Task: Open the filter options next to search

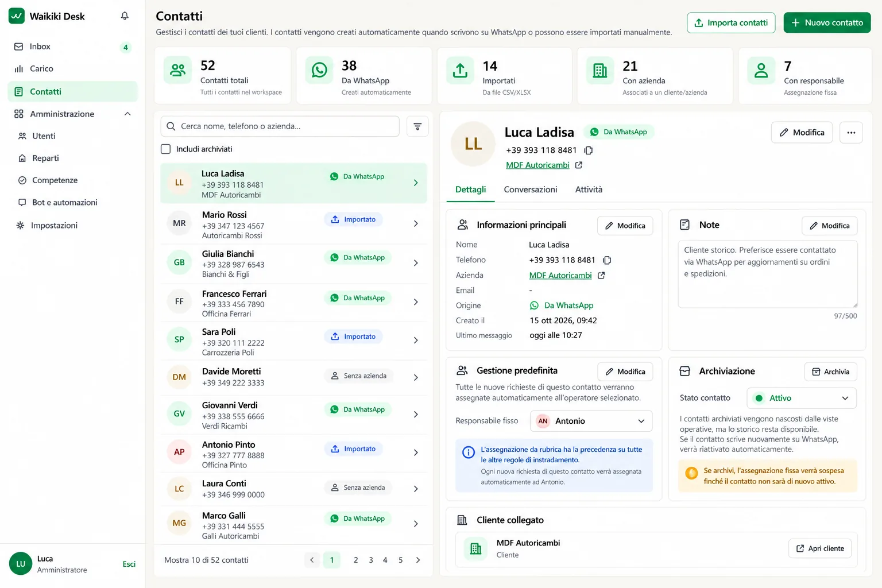Action: click(x=417, y=126)
